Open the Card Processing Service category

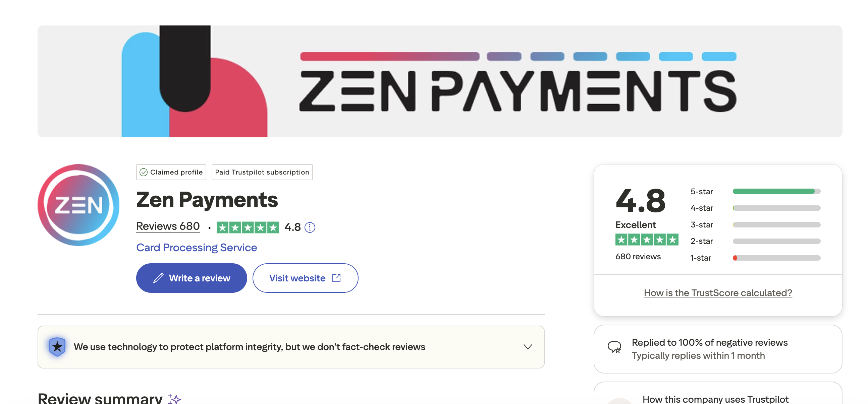(197, 248)
